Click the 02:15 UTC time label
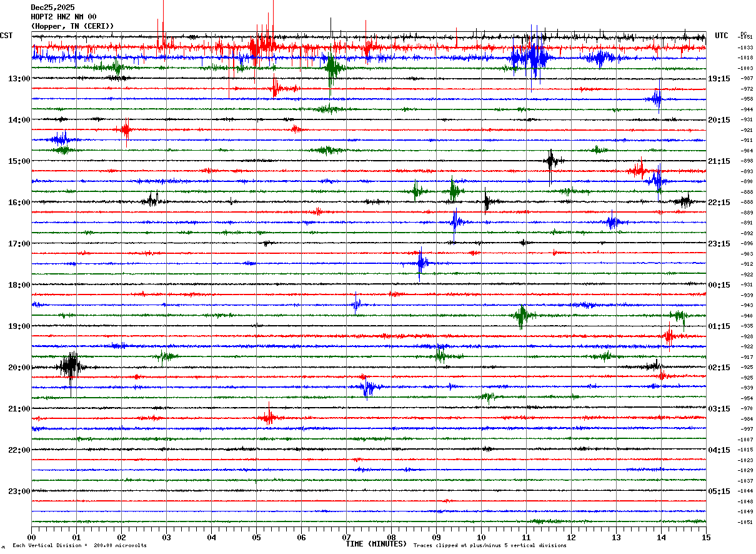 tap(719, 368)
